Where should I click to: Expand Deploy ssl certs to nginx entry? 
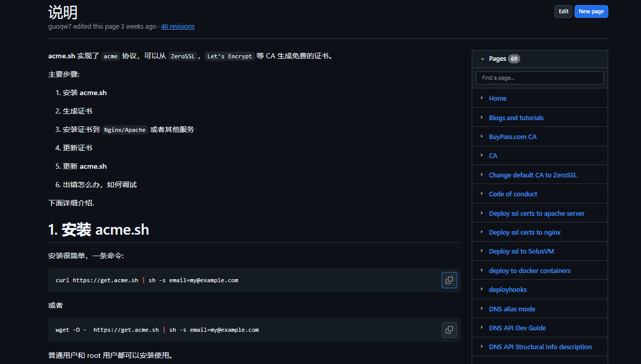(482, 232)
